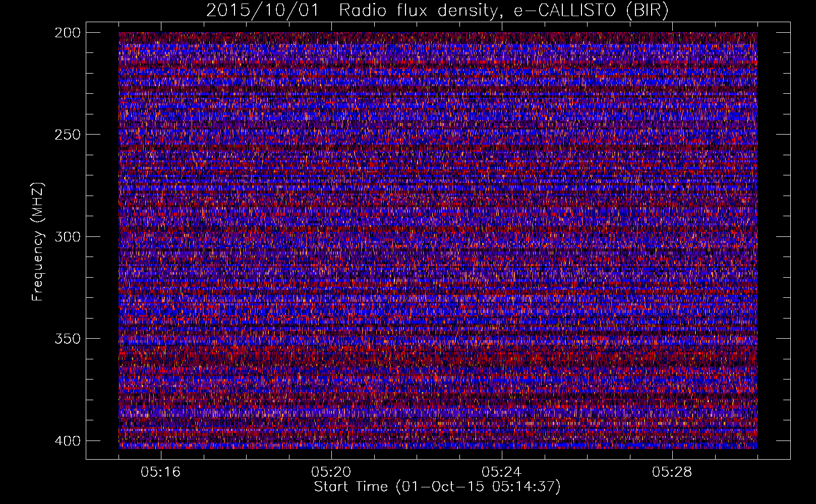816x504 pixels.
Task: Click the 05:20 time tick label
Action: [331, 472]
